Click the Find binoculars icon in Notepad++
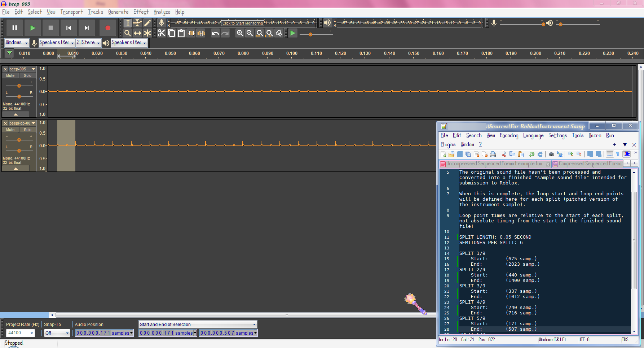The height and width of the screenshot is (348, 644). [x=551, y=154]
